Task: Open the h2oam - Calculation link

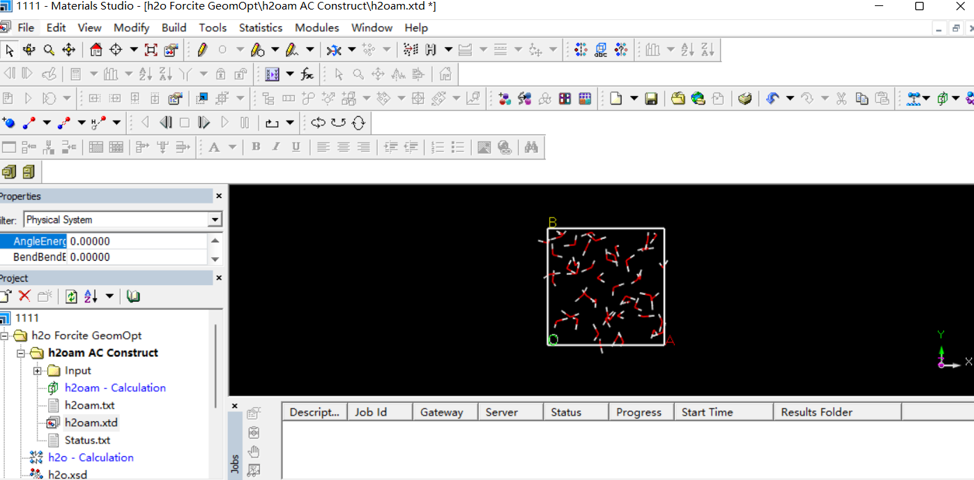Action: [x=115, y=387]
